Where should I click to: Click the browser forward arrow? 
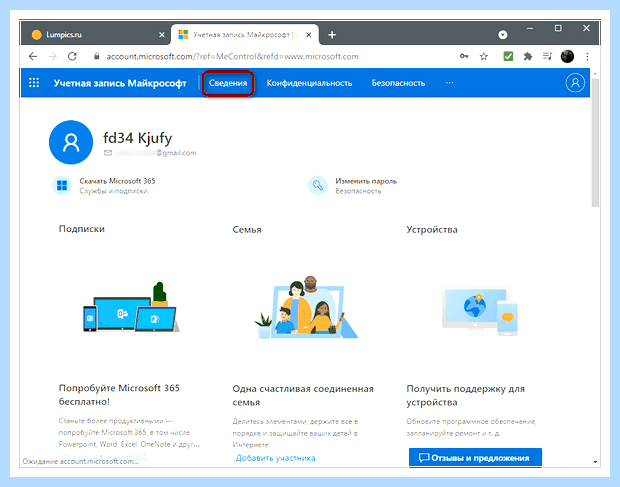(x=53, y=57)
